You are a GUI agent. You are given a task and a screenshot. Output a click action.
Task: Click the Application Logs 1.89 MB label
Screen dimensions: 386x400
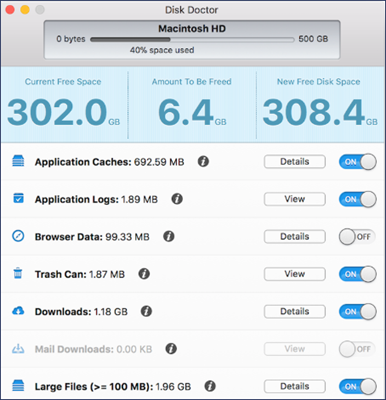point(96,199)
